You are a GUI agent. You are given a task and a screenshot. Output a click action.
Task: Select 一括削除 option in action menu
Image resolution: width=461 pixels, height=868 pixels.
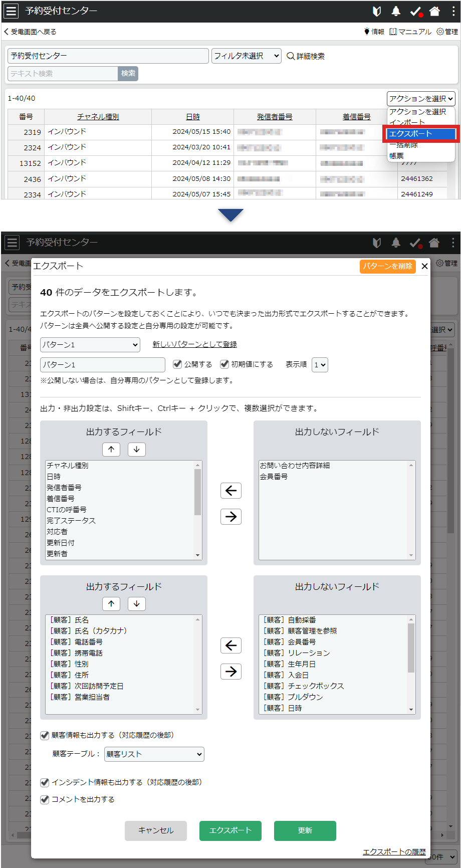421,145
